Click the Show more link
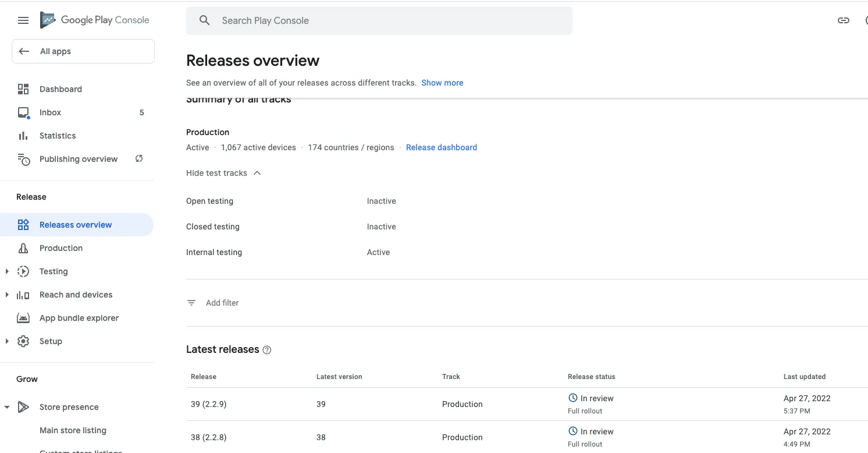Image resolution: width=868 pixels, height=453 pixels. (442, 83)
